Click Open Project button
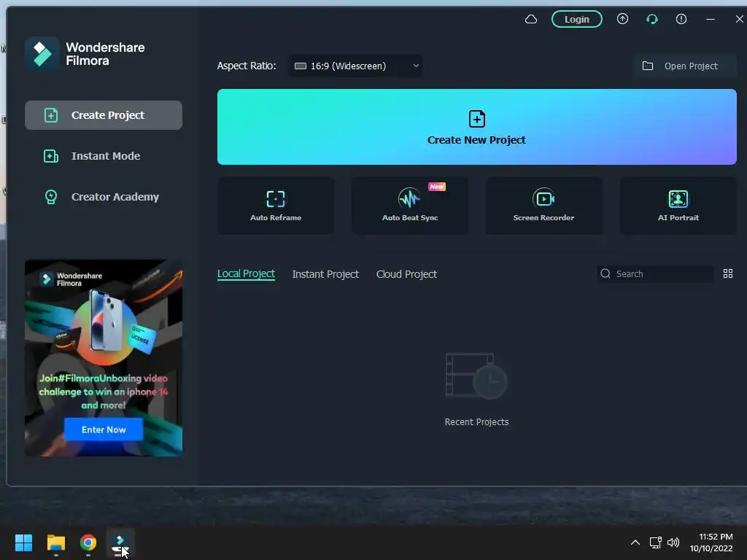Screen dimensions: 747x560 point(685,66)
